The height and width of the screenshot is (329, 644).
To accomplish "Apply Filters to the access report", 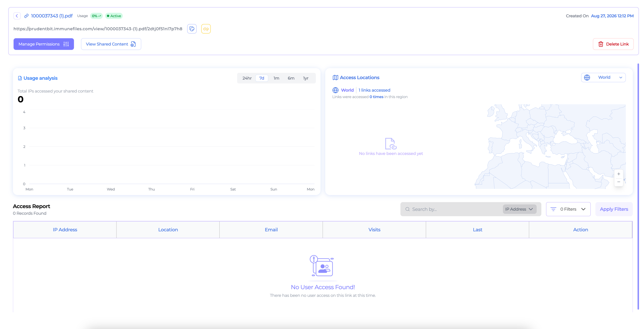I will click(x=614, y=209).
